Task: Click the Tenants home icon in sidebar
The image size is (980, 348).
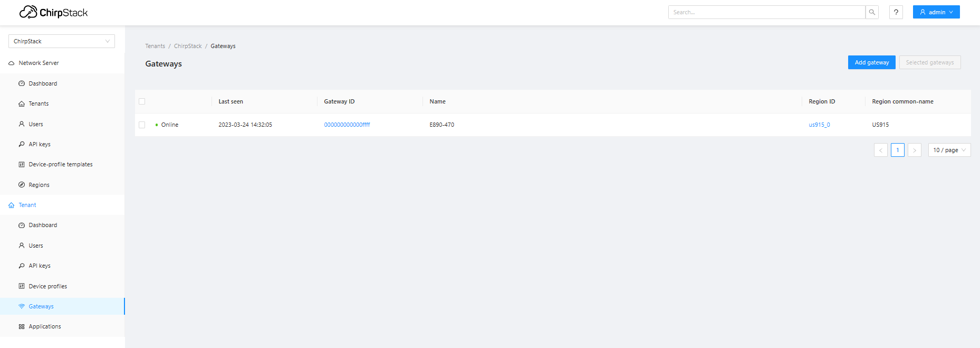Action: (x=22, y=104)
